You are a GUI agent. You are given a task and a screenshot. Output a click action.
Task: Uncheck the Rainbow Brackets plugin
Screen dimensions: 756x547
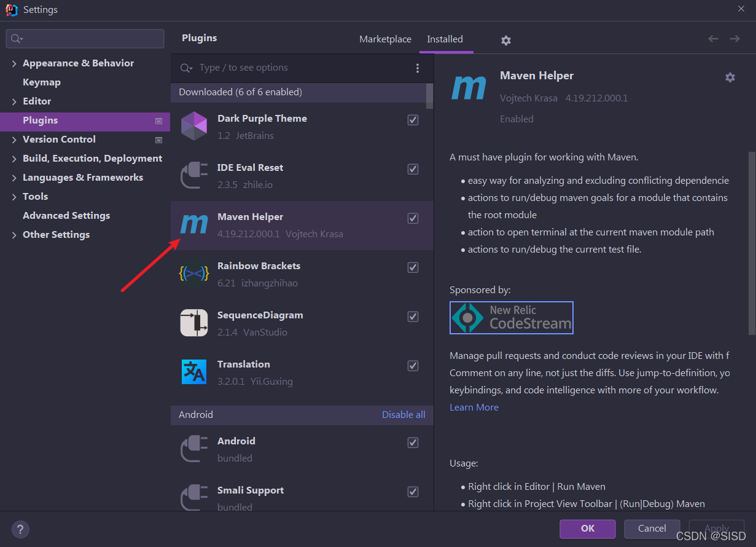click(x=413, y=267)
